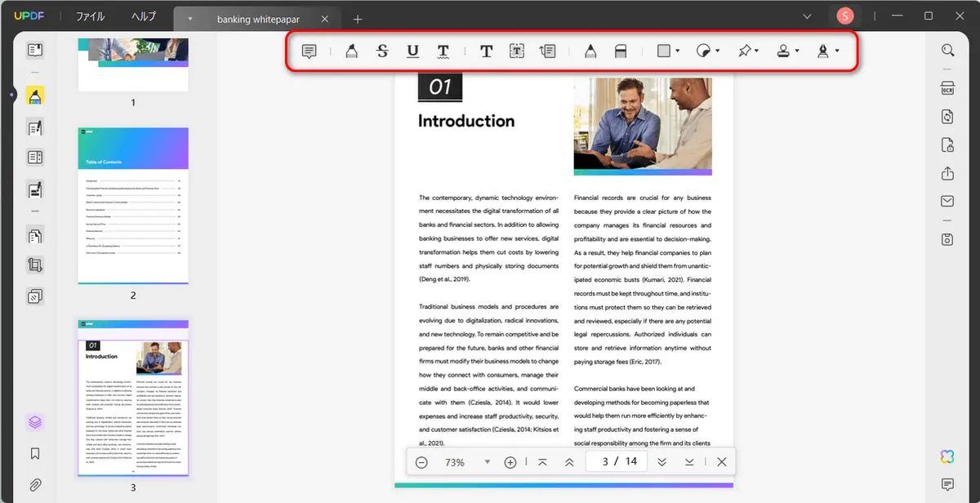Image resolution: width=980 pixels, height=503 pixels.
Task: Select the eraser tool
Action: (620, 51)
